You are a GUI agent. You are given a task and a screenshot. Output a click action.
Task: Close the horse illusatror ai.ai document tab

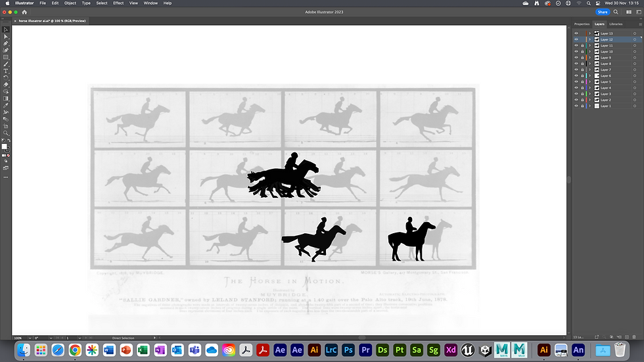[x=15, y=21]
